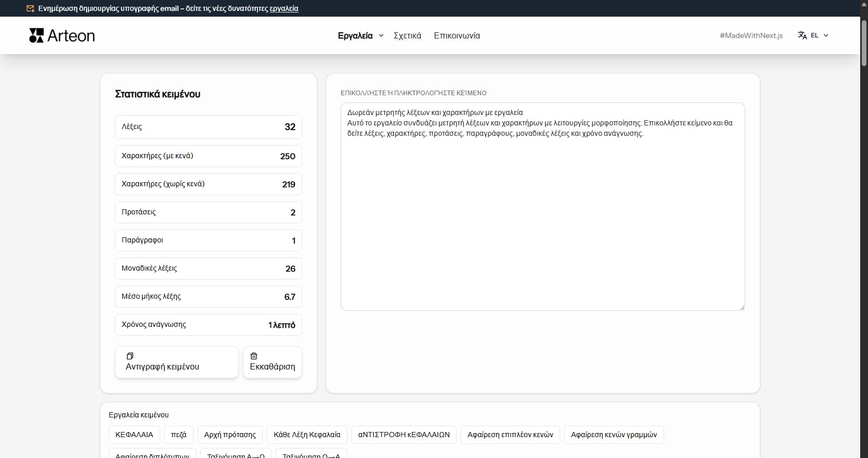This screenshot has height=458, width=868.
Task: Open the EL language selector chevron
Action: 826,35
